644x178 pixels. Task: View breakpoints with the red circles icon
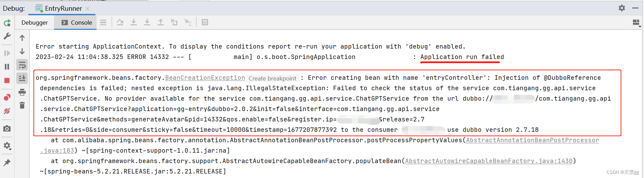coord(7,98)
